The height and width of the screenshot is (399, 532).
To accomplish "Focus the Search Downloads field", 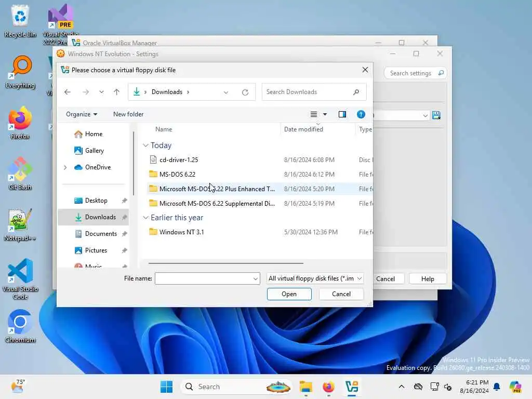I will [314, 92].
